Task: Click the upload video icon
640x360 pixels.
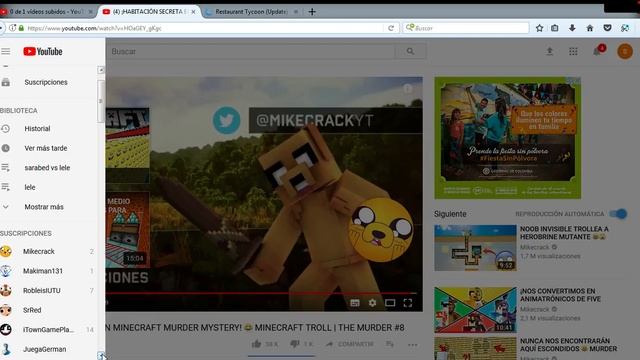Action: tap(549, 51)
